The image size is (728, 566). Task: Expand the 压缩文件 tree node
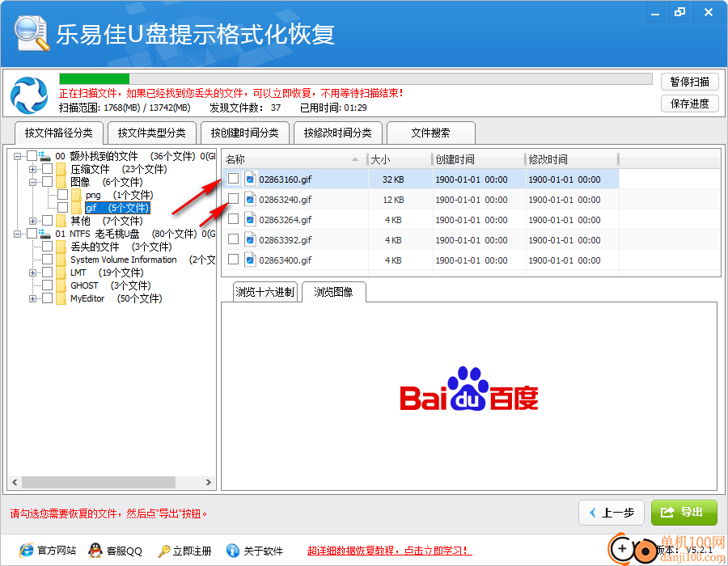point(32,169)
